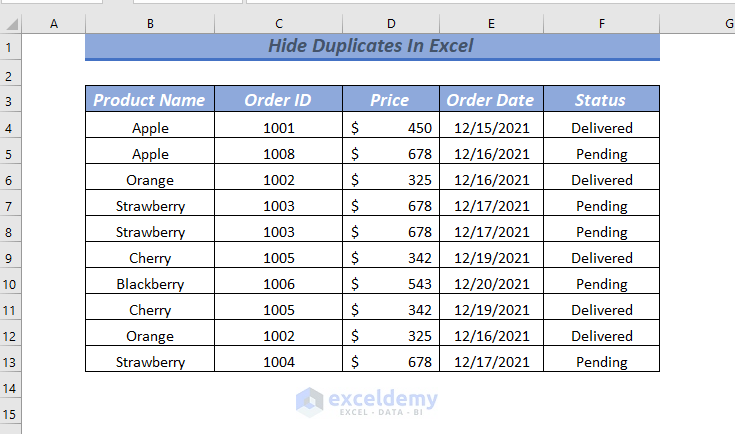Select row 3 header

[11, 100]
